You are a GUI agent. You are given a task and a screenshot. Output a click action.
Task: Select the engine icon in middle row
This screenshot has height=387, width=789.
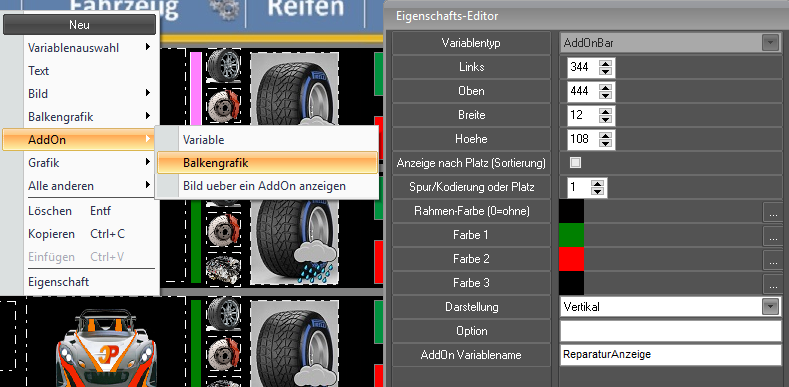223,268
